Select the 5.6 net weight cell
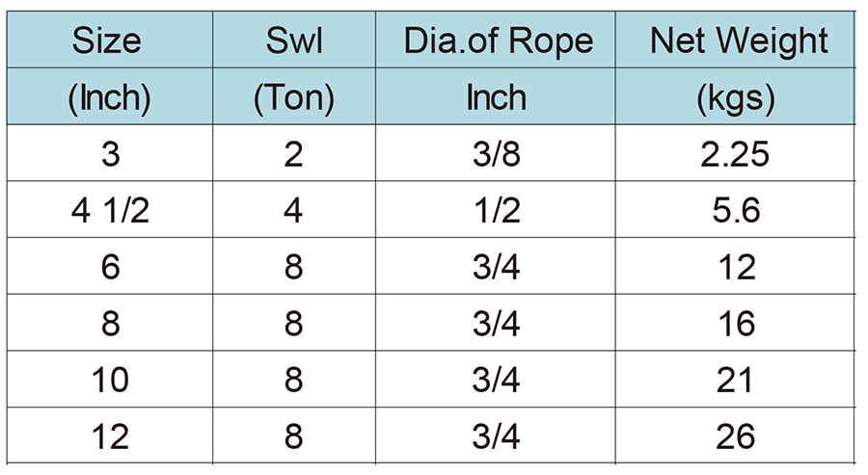Viewport: 868px width, 475px height. pos(735,210)
